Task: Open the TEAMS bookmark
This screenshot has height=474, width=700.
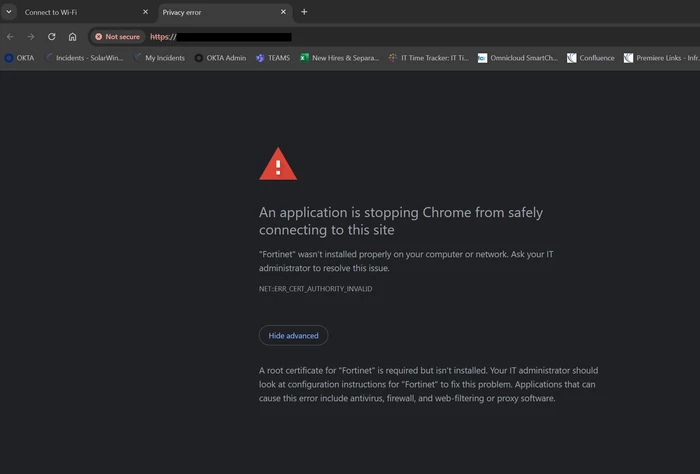Action: 273,58
